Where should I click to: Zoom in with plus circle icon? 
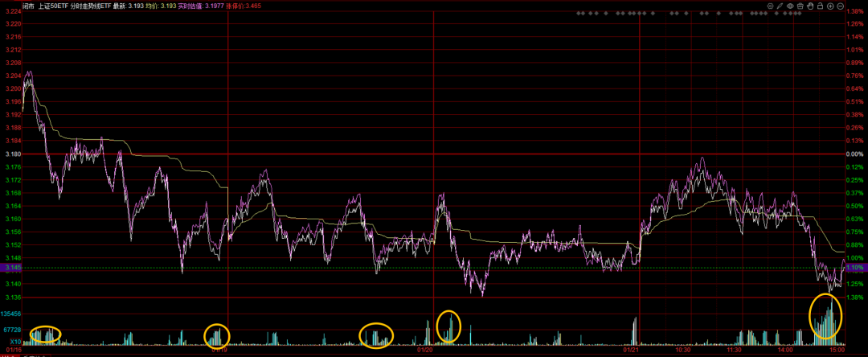pyautogui.click(x=830, y=6)
